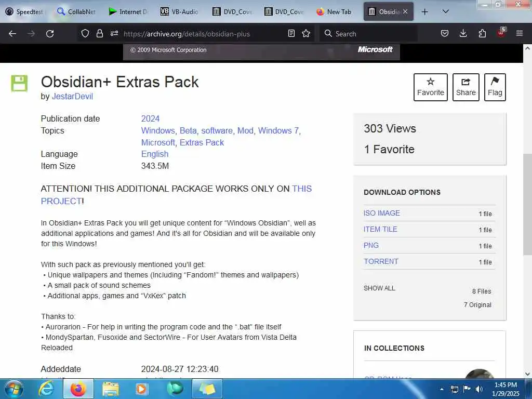Click the "303 Views" count text
Screen dimensions: 532x399
point(390,129)
